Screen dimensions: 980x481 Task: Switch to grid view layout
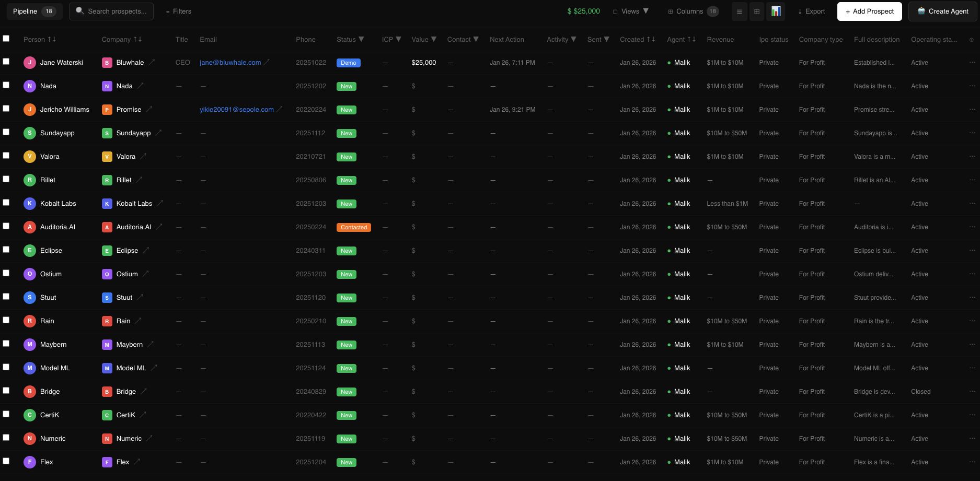[757, 11]
